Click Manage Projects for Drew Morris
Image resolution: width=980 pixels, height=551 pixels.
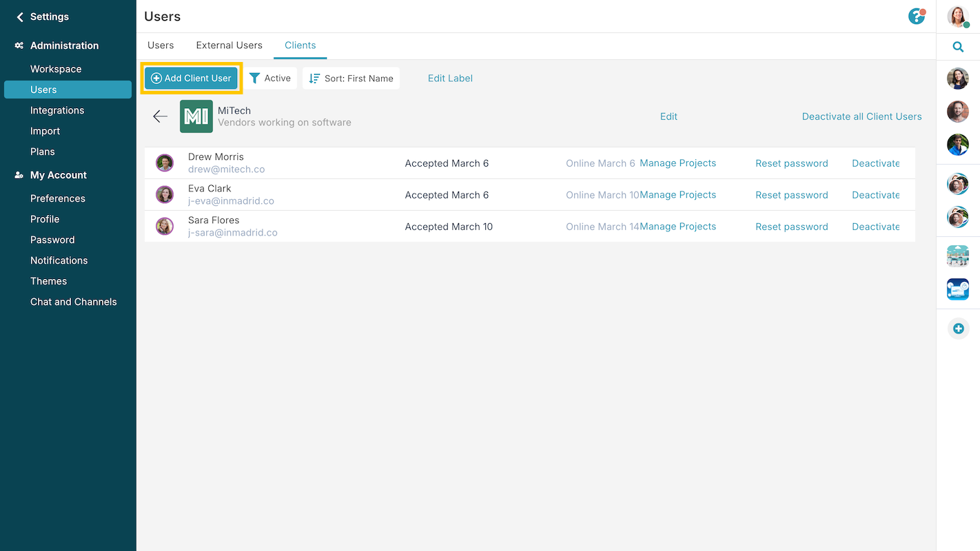(x=678, y=163)
